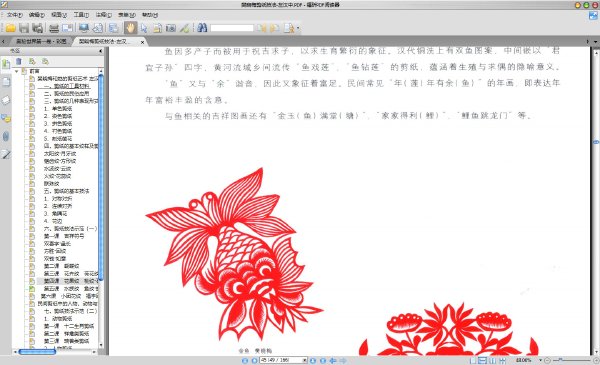Open the 视图 (View) menu
The height and width of the screenshot is (365, 600).
(x=59, y=15)
